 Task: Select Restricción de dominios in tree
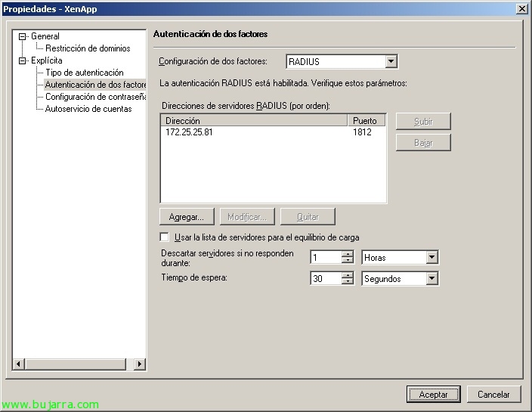[x=88, y=48]
